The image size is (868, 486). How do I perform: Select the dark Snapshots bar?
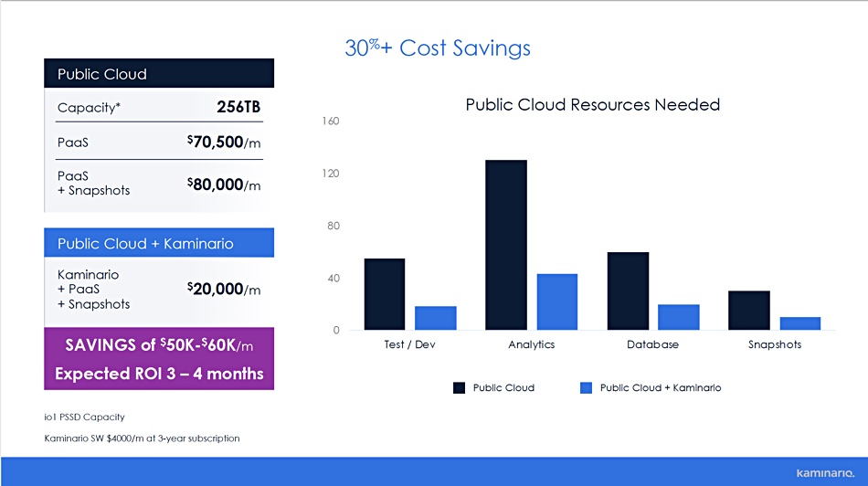point(749,311)
